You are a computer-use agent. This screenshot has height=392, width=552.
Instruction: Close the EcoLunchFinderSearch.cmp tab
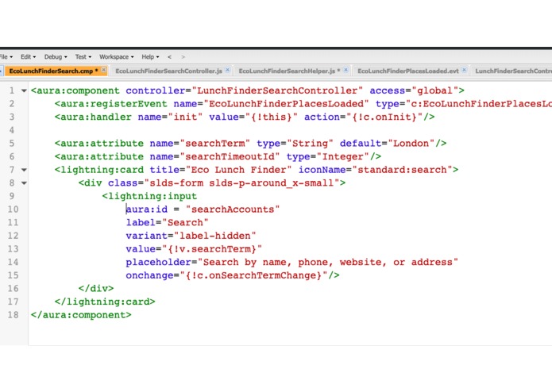pos(104,70)
